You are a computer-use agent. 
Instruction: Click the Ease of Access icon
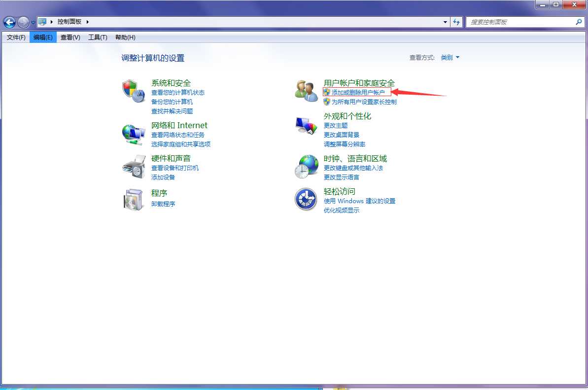coord(306,199)
